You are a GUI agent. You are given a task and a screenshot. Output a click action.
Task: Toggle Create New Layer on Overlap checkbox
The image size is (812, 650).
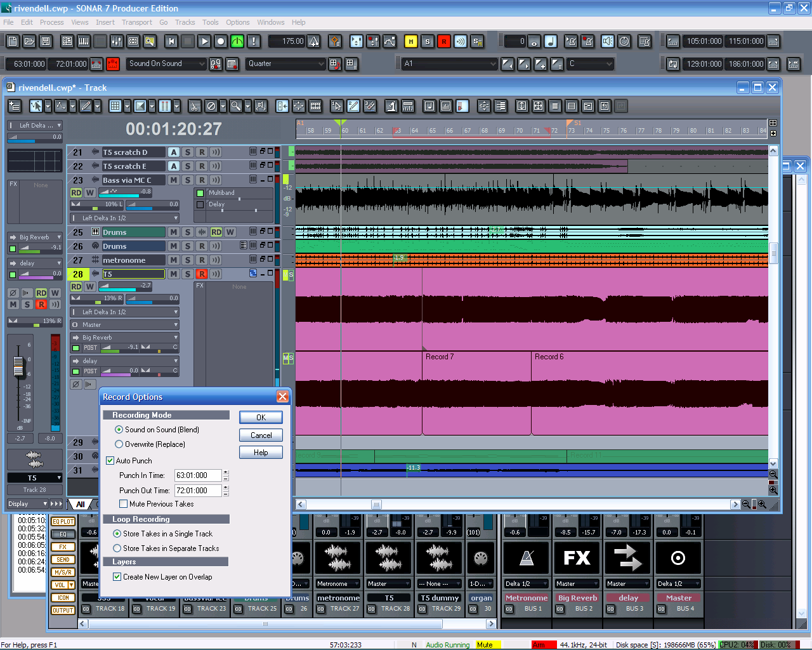[x=117, y=577]
